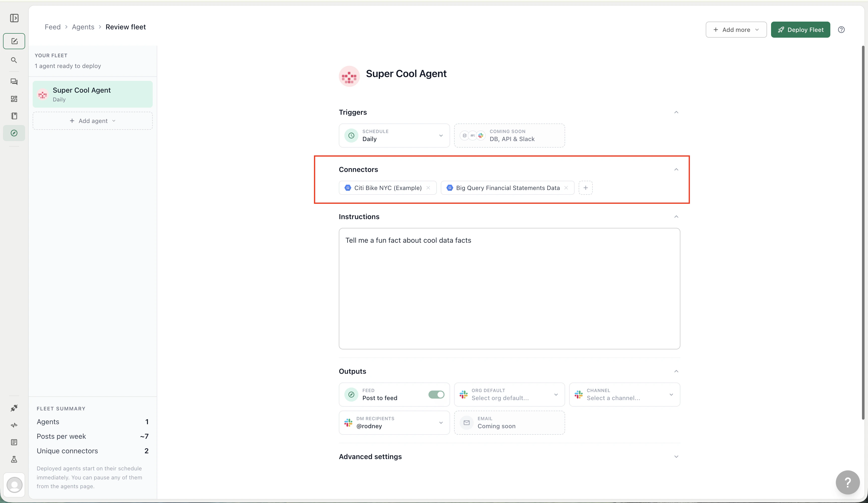This screenshot has height=503, width=868.
Task: Open the Schedule Daily dropdown
Action: [394, 136]
